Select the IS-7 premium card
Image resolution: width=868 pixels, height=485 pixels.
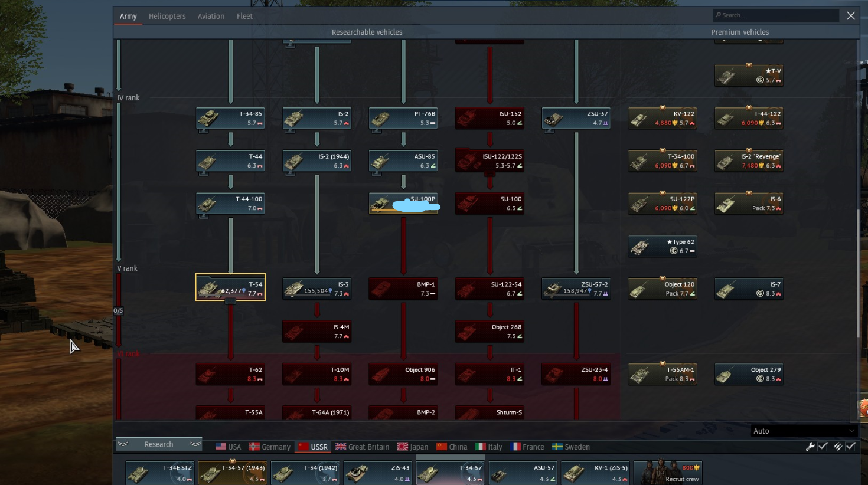coord(749,289)
